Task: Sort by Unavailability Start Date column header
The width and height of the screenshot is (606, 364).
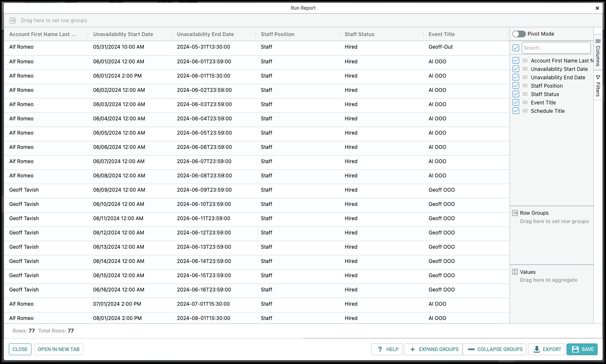Action: (x=123, y=34)
